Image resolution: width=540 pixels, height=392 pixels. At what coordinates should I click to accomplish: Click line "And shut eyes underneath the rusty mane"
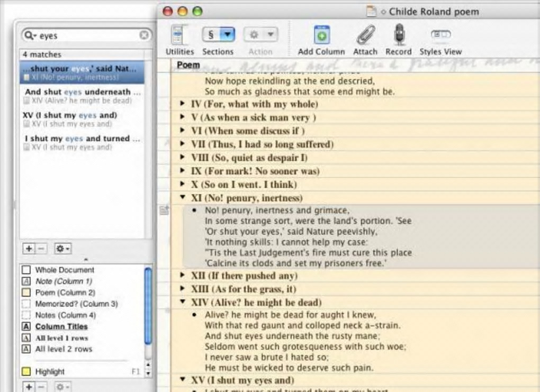[x=292, y=336]
